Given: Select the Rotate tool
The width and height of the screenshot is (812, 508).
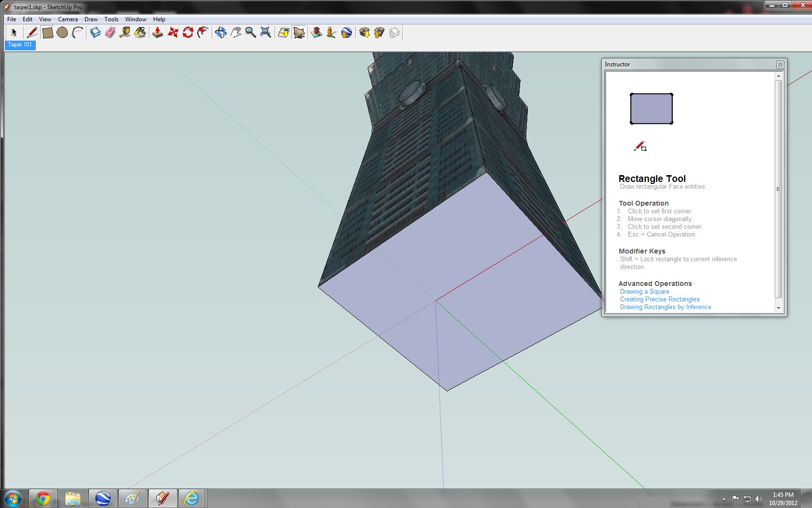Looking at the screenshot, I should pos(188,32).
